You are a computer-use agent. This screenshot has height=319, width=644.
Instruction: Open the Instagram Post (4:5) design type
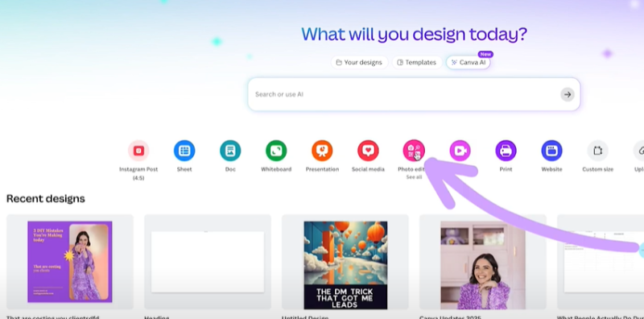click(138, 151)
